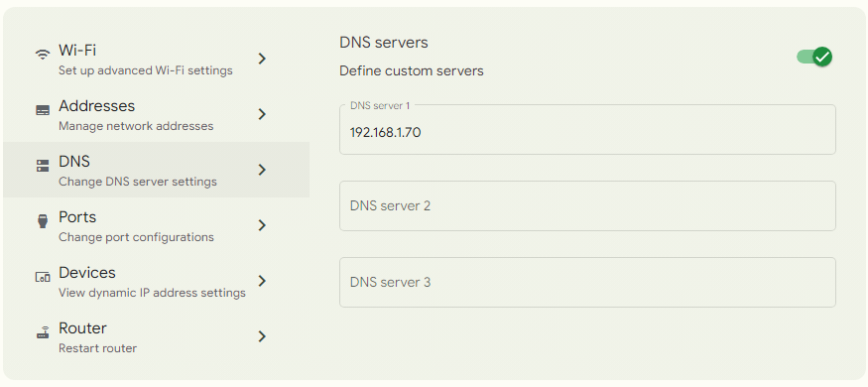Click the Wi-Fi signal icon
868x387 pixels.
coord(42,55)
